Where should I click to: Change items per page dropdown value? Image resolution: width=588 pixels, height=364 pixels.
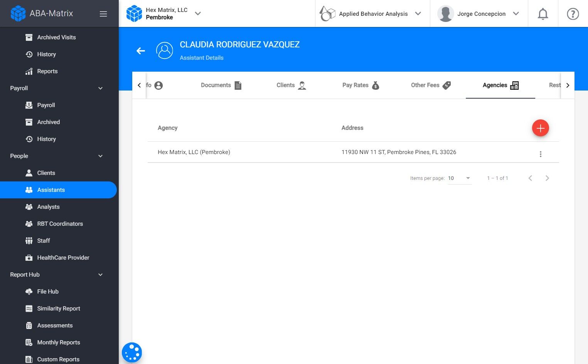click(x=459, y=178)
